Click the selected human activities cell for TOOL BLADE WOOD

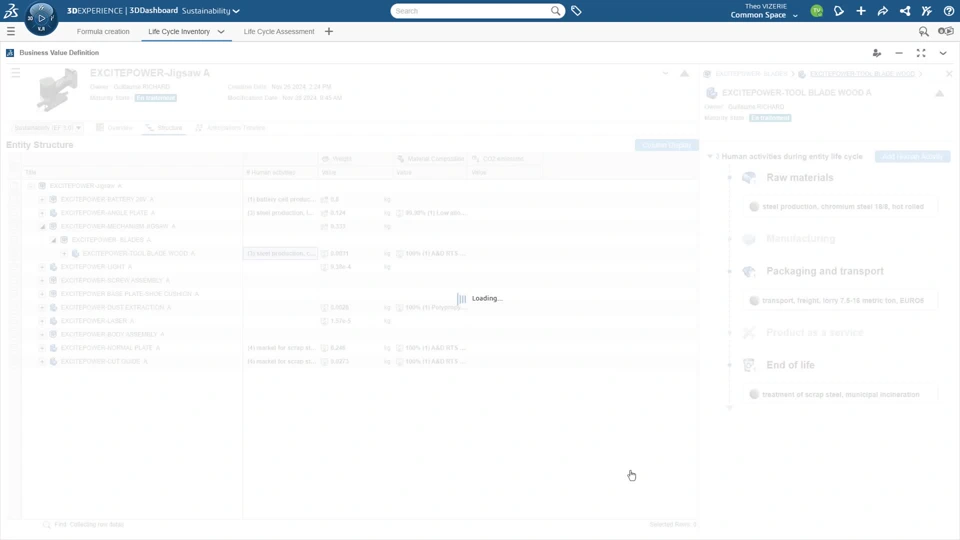point(280,253)
